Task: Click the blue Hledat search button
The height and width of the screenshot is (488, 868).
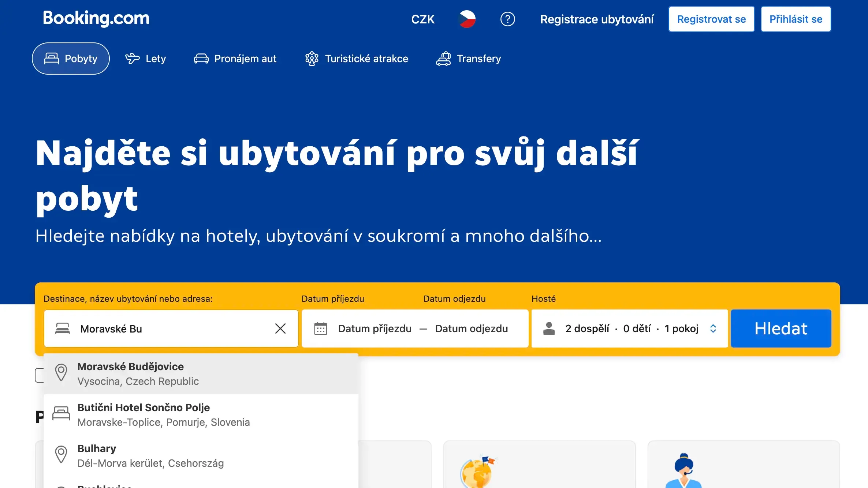Action: point(781,329)
